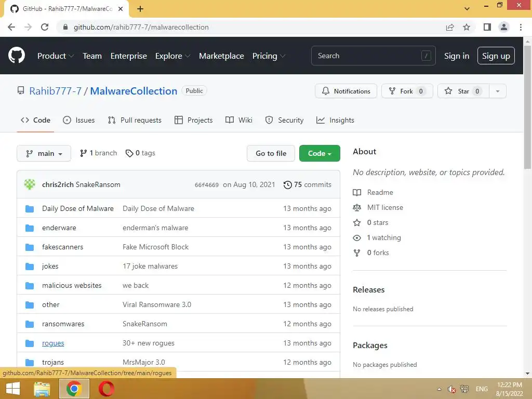Open the Windows Start button
Viewport: 532px width, 399px height.
pos(13,389)
